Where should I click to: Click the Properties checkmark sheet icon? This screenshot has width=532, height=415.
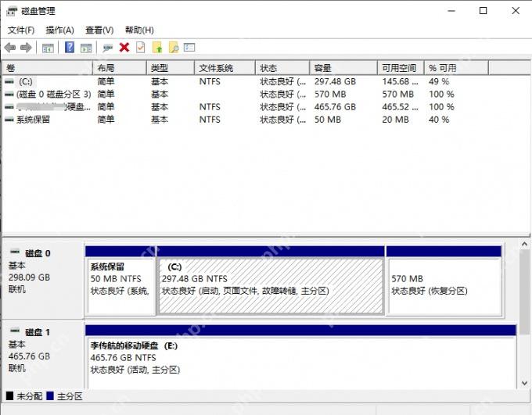(141, 47)
